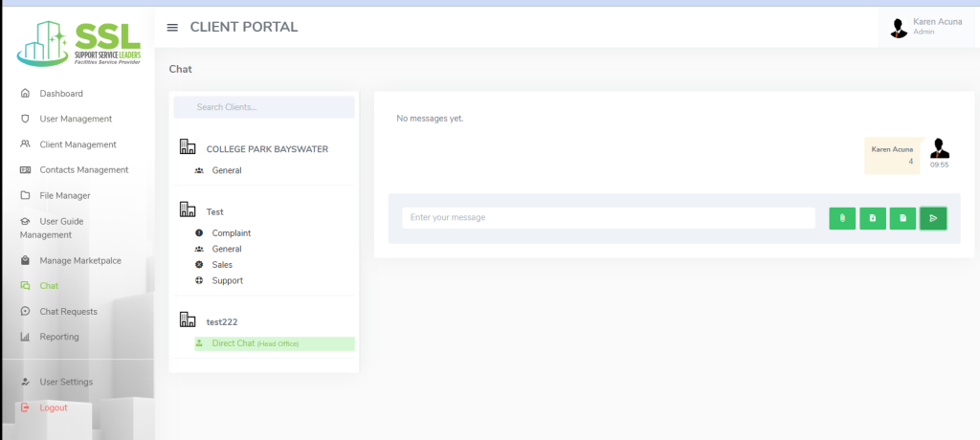
Task: Click the people icon for Client Management
Action: click(25, 143)
